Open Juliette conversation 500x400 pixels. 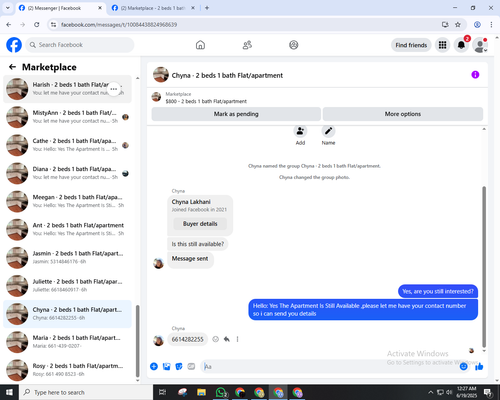(x=67, y=286)
